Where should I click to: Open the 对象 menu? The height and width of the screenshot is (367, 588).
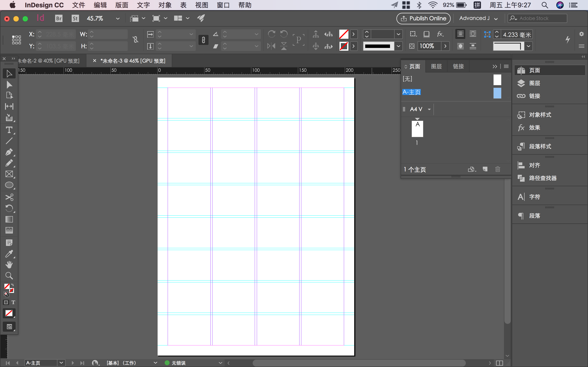tap(165, 5)
